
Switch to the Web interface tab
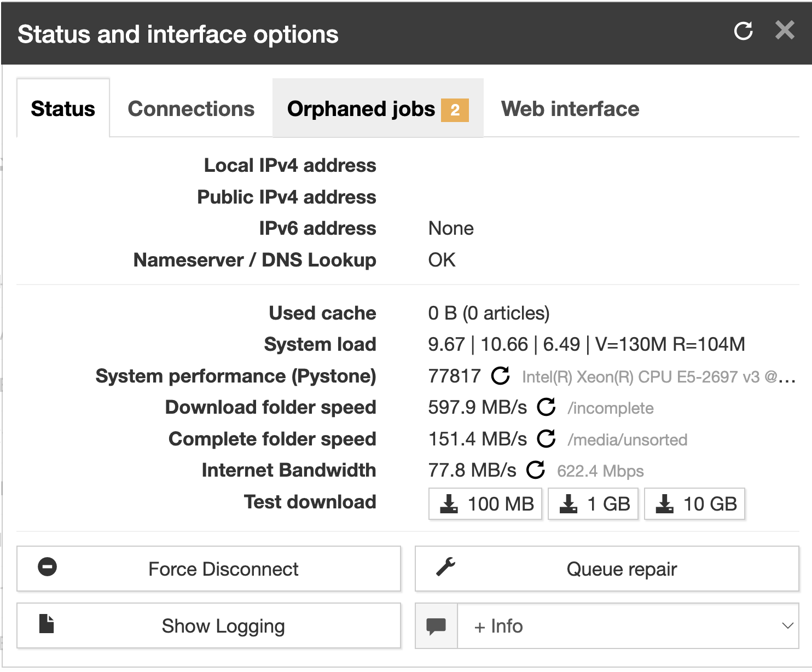[x=569, y=108]
